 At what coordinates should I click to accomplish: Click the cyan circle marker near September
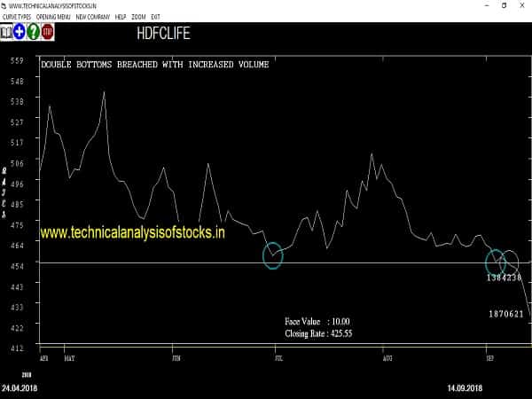coord(495,262)
